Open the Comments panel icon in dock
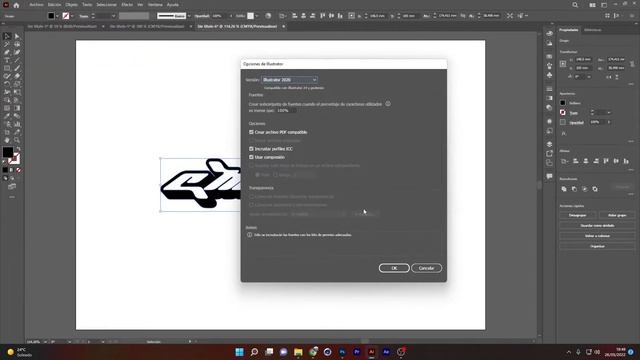 click(549, 176)
